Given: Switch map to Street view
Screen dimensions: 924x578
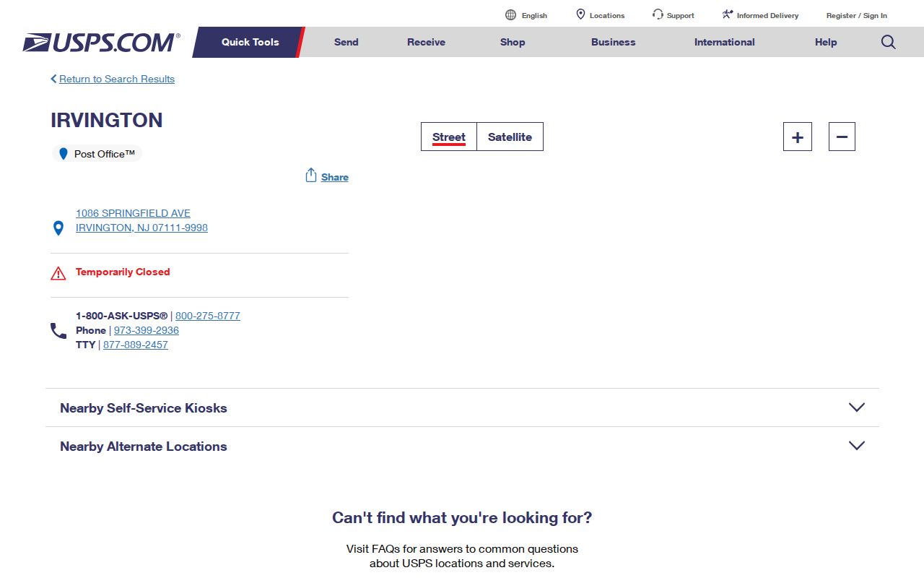Looking at the screenshot, I should [x=449, y=137].
